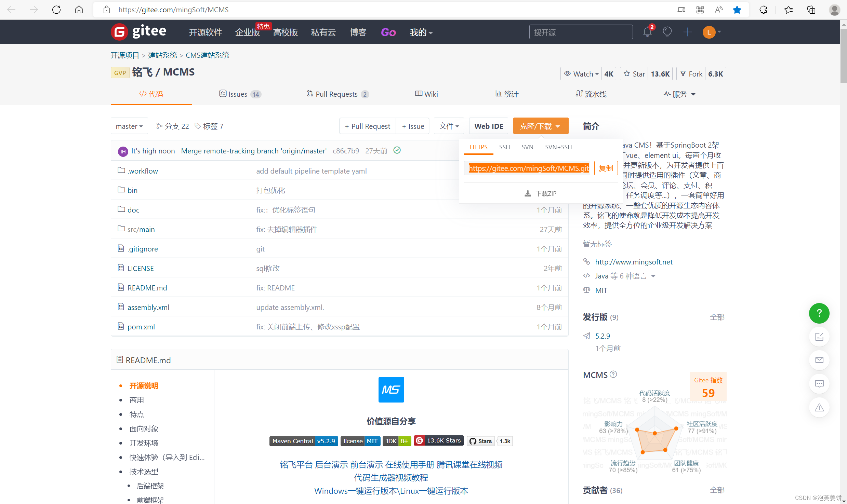Open the notifications bell
This screenshot has height=504, width=847.
pyautogui.click(x=647, y=32)
